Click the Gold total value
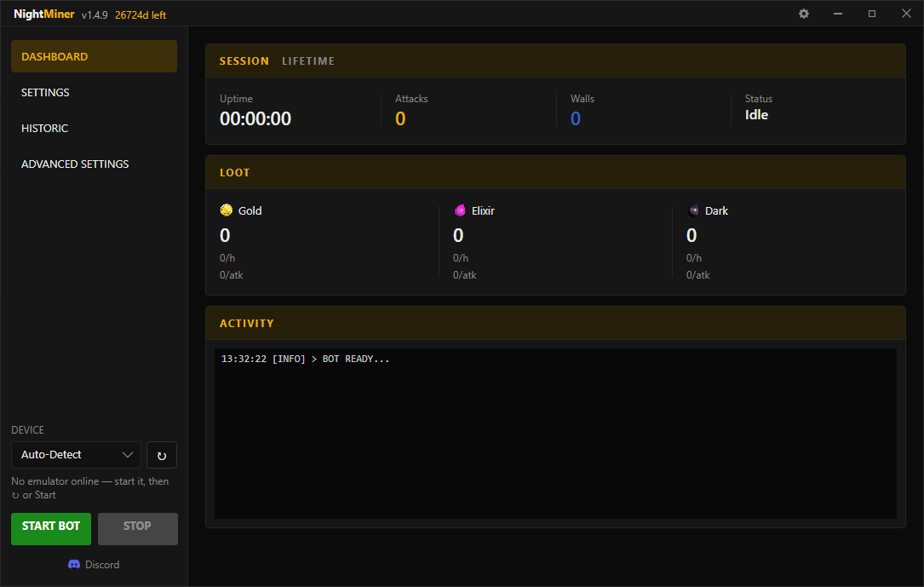 click(225, 236)
